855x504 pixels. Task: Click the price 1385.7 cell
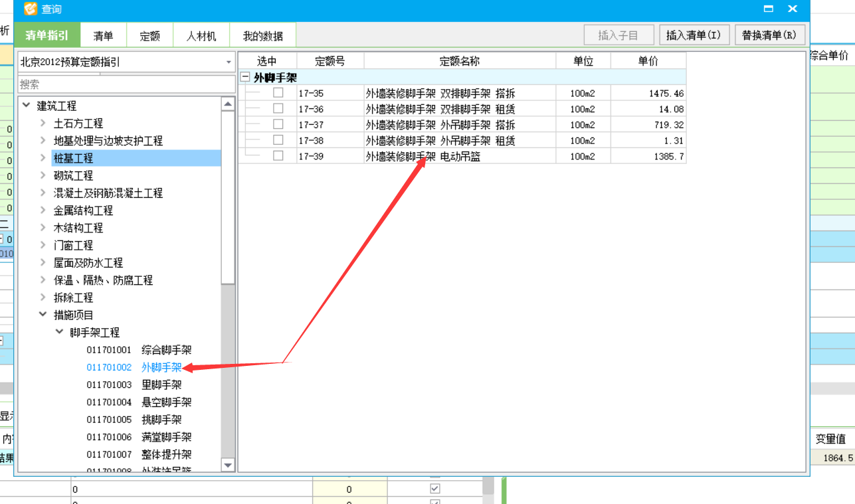(x=648, y=157)
